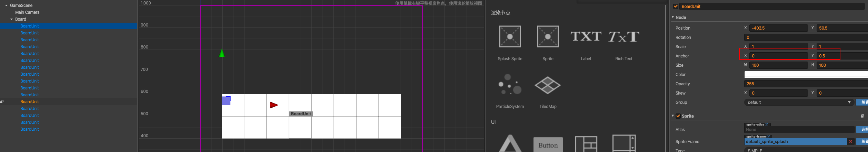The height and width of the screenshot is (152, 868).
Task: Select the Board node in hierarchy
Action: pyautogui.click(x=21, y=19)
